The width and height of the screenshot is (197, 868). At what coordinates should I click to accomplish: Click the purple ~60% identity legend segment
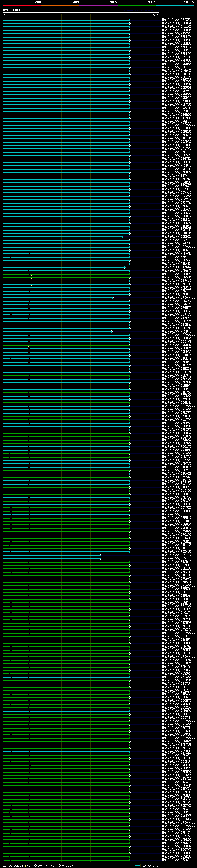pyautogui.click(x=99, y=6)
